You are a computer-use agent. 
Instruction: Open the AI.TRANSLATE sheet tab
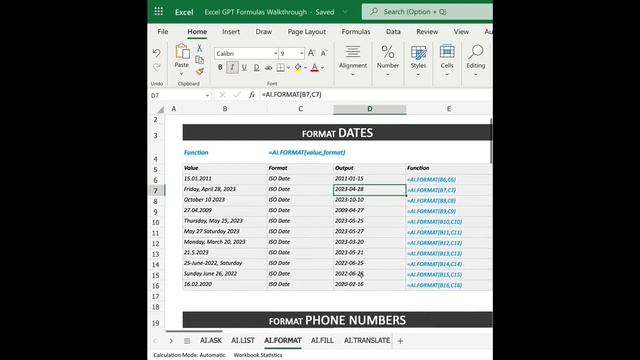tap(367, 340)
